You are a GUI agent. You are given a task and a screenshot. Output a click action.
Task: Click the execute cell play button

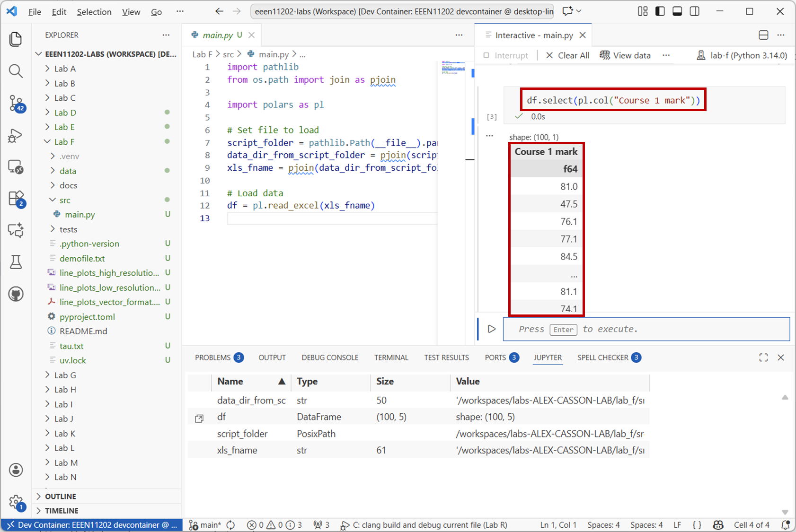point(492,329)
